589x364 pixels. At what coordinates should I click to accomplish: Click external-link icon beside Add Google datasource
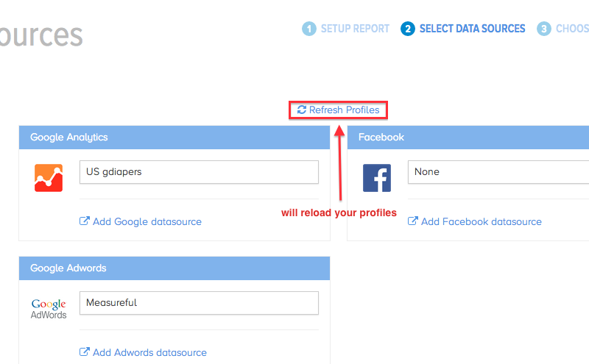coord(84,221)
